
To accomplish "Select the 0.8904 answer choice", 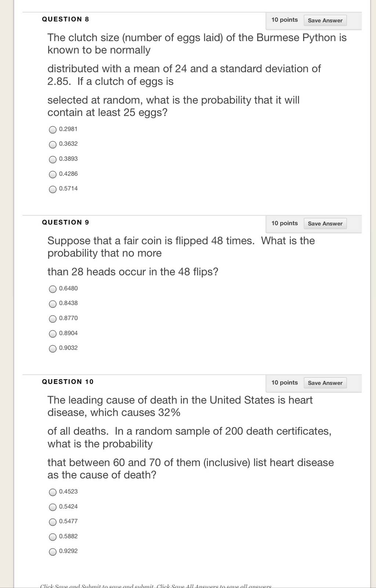I will 53,334.
